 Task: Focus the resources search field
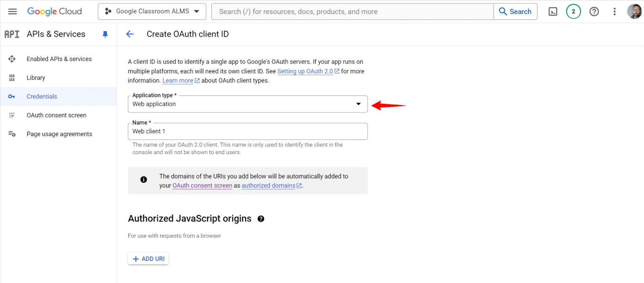click(x=352, y=11)
